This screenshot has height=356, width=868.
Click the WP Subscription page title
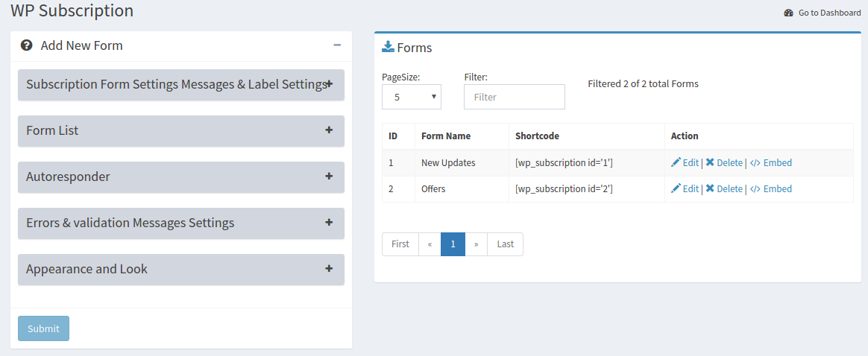click(72, 10)
